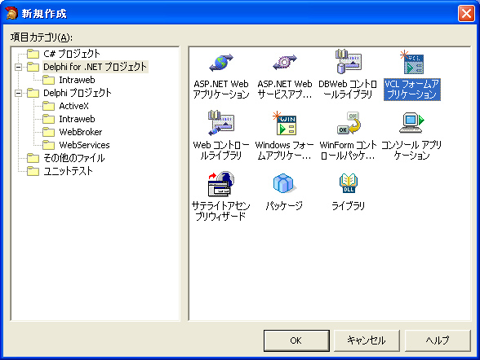Select the C# プロジェクト category
Image resolution: width=480 pixels, height=360 pixels.
pyautogui.click(x=72, y=54)
